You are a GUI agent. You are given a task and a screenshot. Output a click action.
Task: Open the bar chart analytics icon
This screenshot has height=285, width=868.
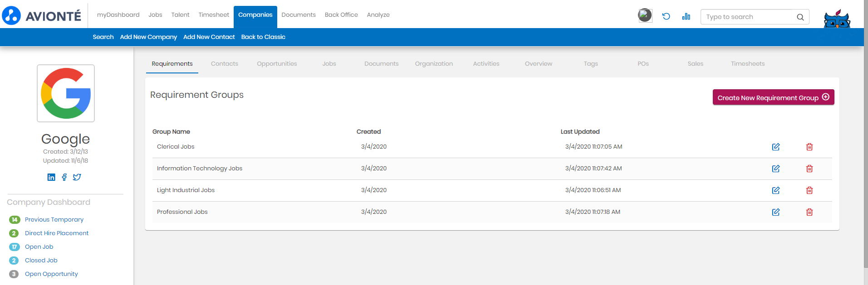[x=686, y=16]
